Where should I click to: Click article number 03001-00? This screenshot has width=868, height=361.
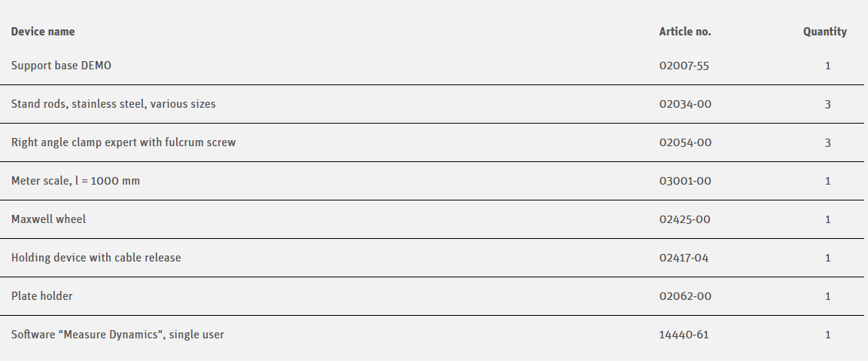[x=685, y=181]
